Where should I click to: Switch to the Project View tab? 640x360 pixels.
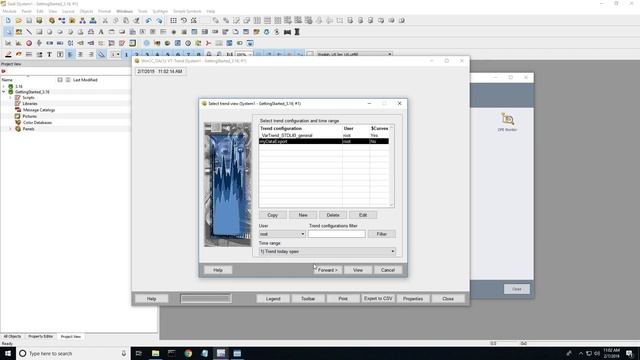coord(71,337)
